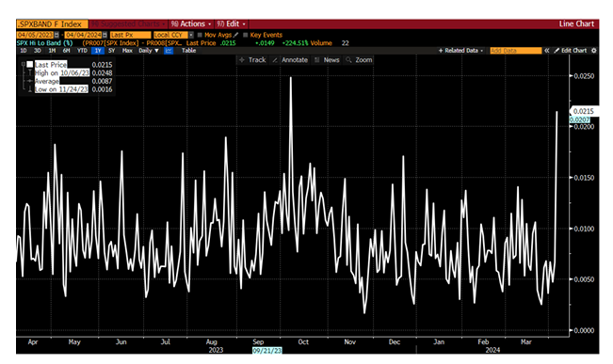
Task: Select the 5Y time range
Action: click(112, 51)
